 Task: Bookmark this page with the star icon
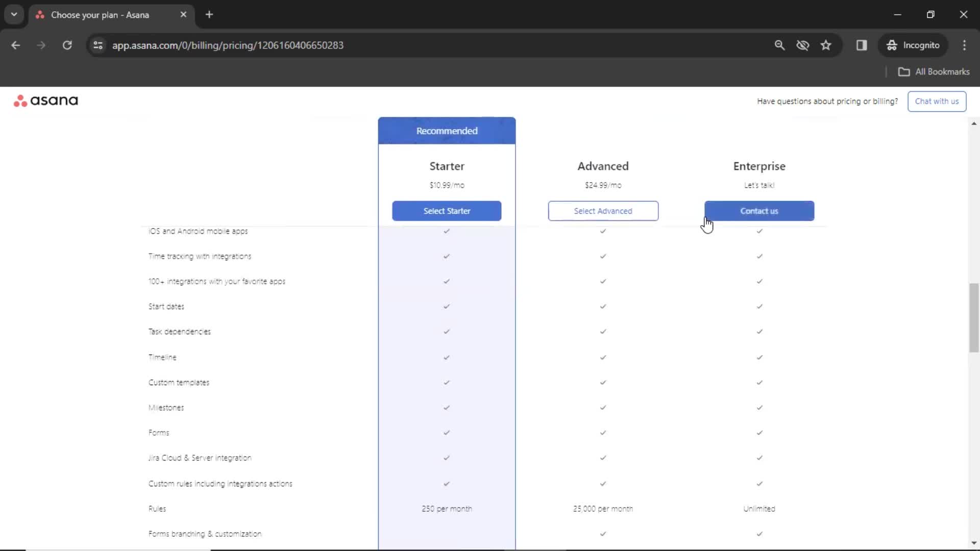(826, 45)
